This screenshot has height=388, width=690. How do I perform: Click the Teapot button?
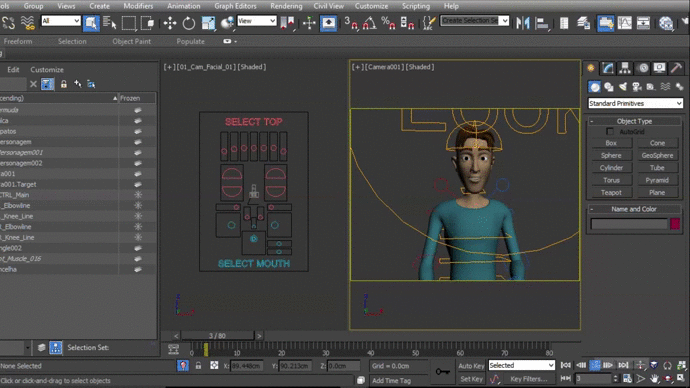611,192
